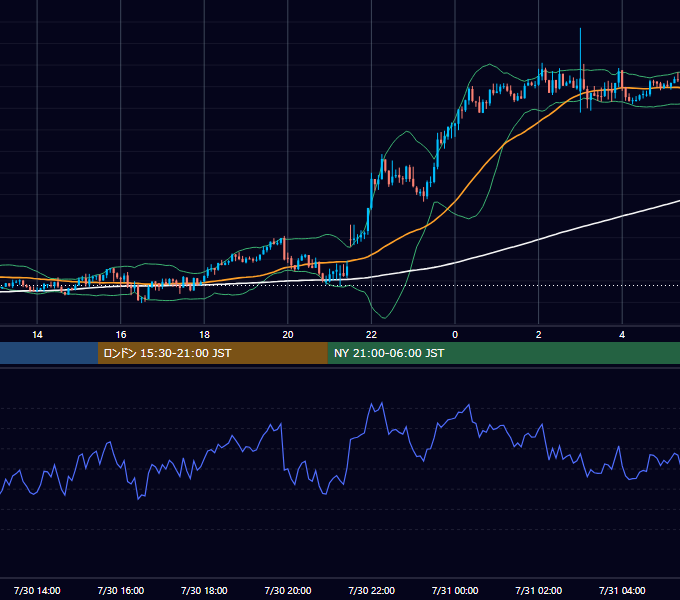This screenshot has width=680, height=600.
Task: Click the 7/30 22:00 time label
Action: tap(371, 590)
